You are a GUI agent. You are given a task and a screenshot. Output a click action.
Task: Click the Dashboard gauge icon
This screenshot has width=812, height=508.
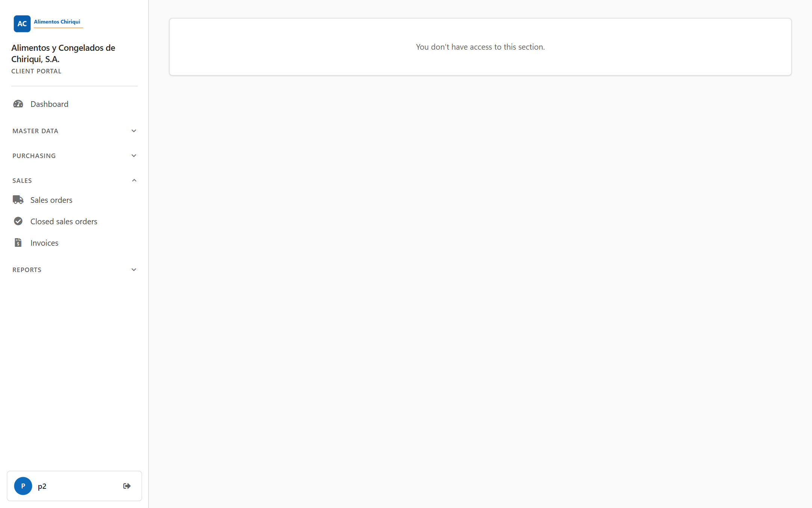(18, 104)
